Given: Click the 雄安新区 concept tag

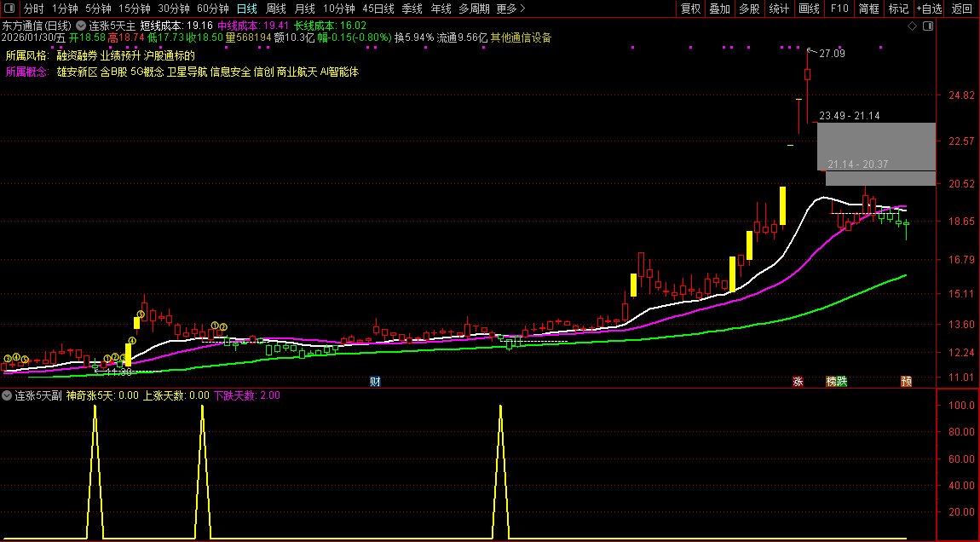Looking at the screenshot, I should pos(77,72).
